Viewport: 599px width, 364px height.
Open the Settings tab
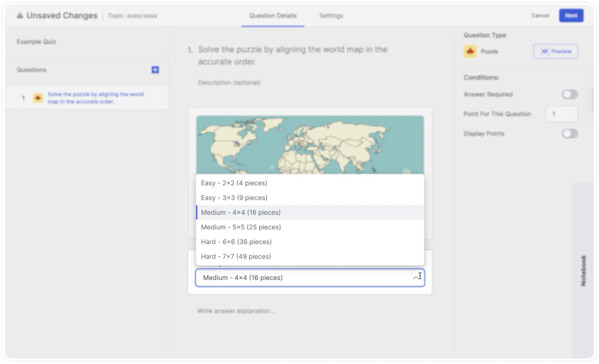331,16
